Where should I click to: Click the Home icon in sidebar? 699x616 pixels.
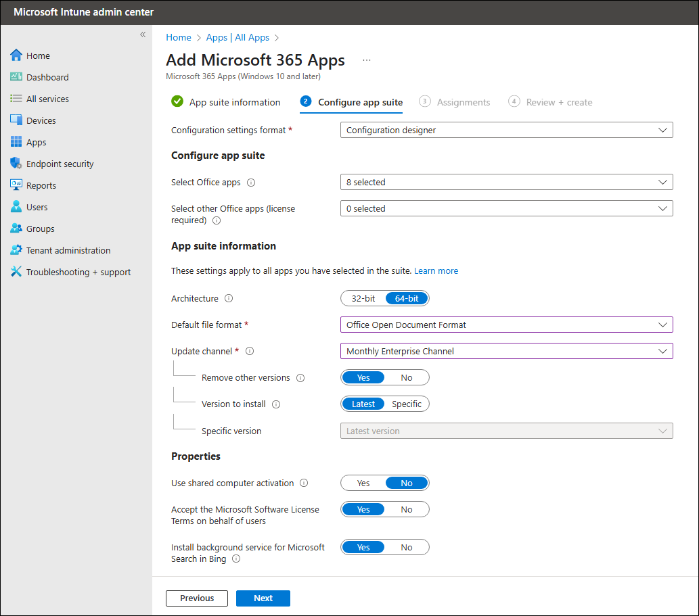point(16,55)
